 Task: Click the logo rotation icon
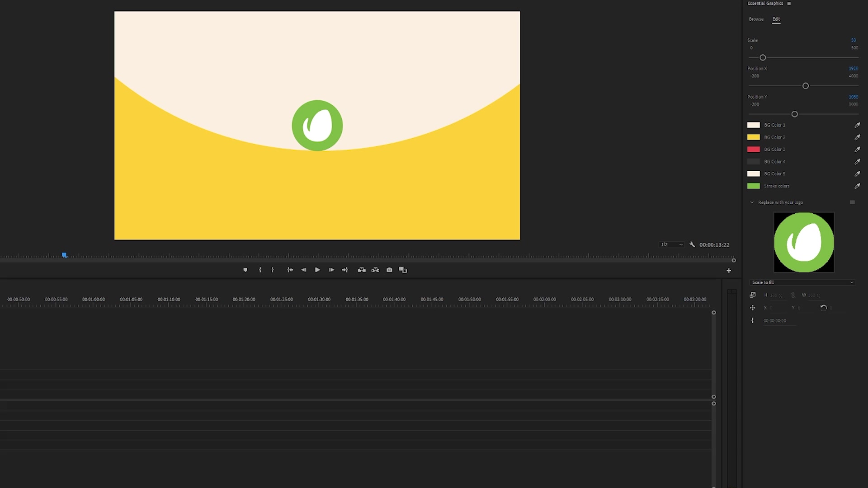[x=824, y=308]
